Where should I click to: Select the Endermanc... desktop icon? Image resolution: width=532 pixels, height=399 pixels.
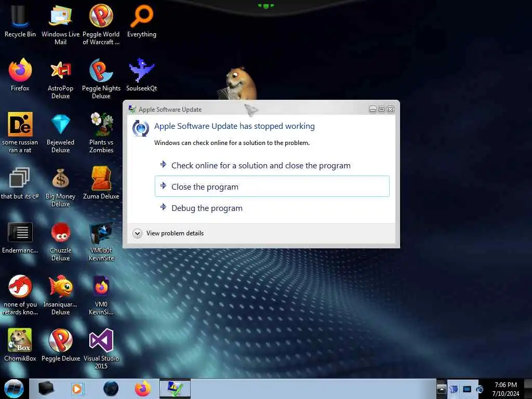(x=20, y=237)
